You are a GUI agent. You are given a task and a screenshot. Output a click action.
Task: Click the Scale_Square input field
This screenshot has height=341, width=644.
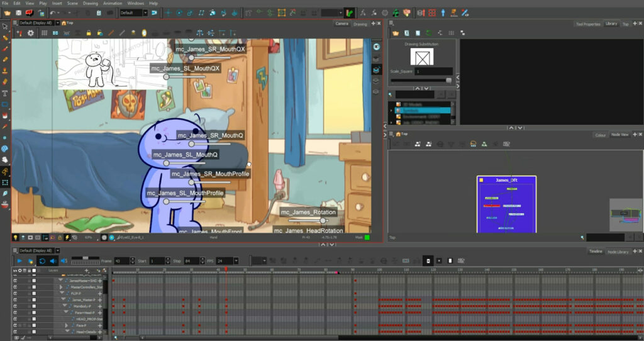click(433, 72)
